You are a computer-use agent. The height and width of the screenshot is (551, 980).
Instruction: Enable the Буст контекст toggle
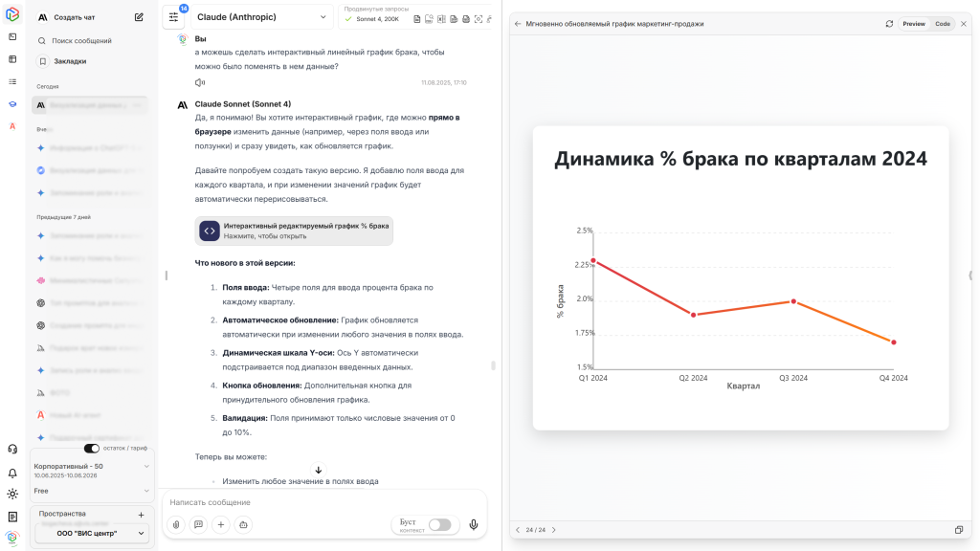coord(440,524)
